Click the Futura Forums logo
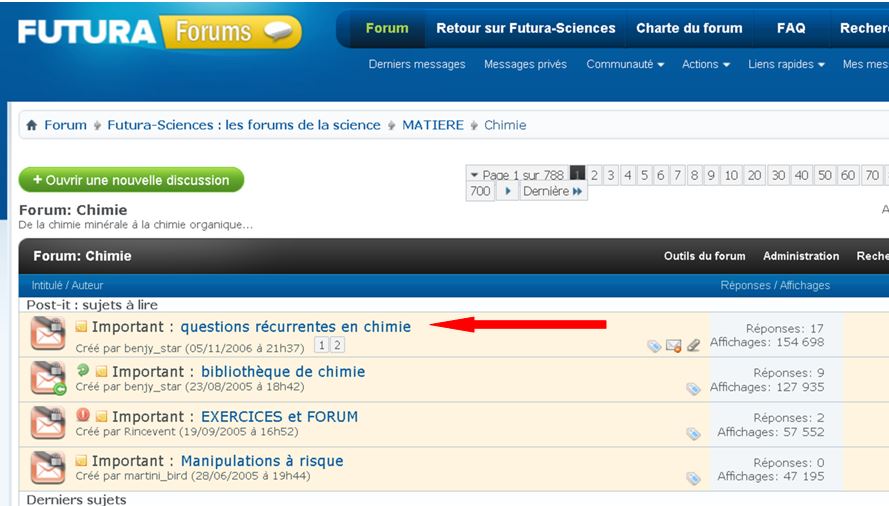 [x=159, y=32]
